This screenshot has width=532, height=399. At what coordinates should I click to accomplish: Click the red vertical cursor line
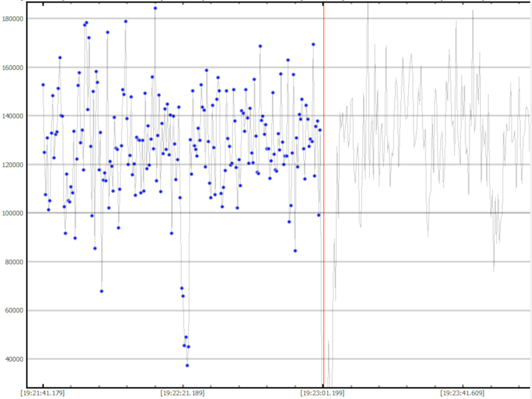click(x=324, y=199)
